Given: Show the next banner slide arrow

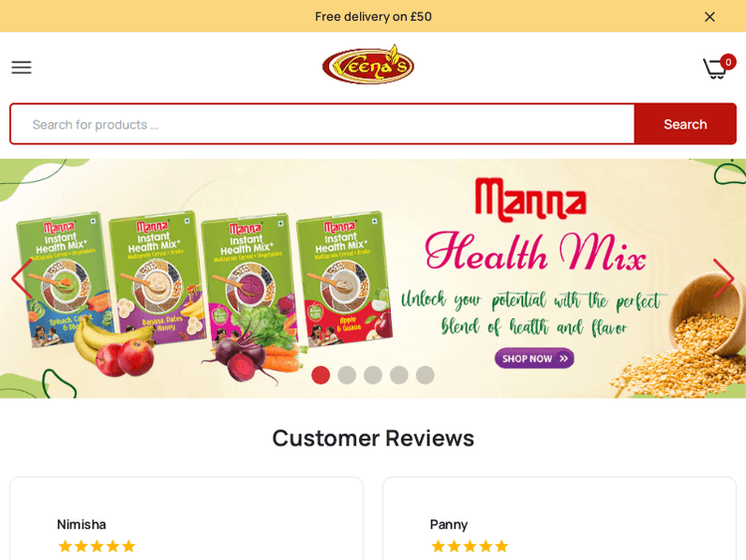Looking at the screenshot, I should point(723,279).
